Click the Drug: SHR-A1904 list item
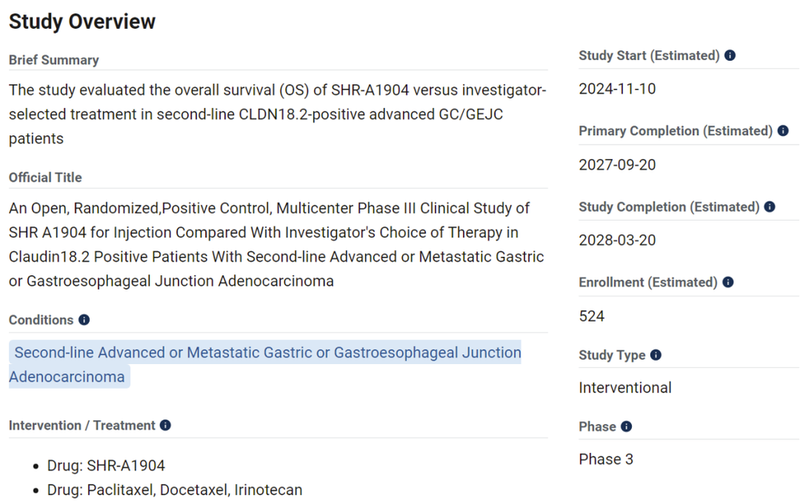This screenshot has height=504, width=800. (105, 465)
